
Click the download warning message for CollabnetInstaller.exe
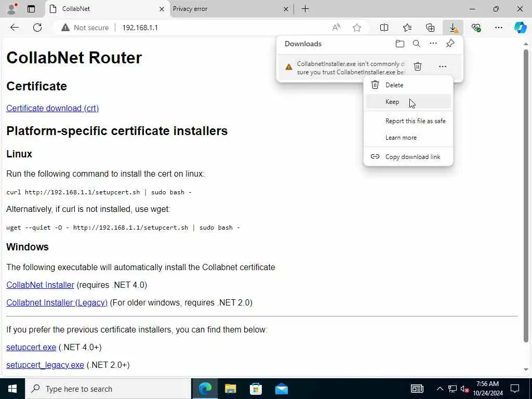[x=351, y=68]
